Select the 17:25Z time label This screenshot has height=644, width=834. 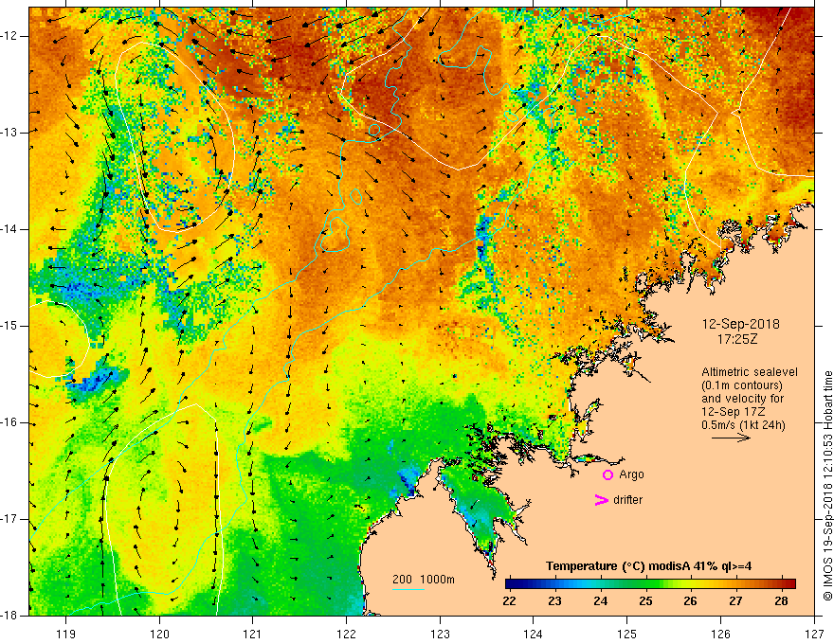click(737, 339)
